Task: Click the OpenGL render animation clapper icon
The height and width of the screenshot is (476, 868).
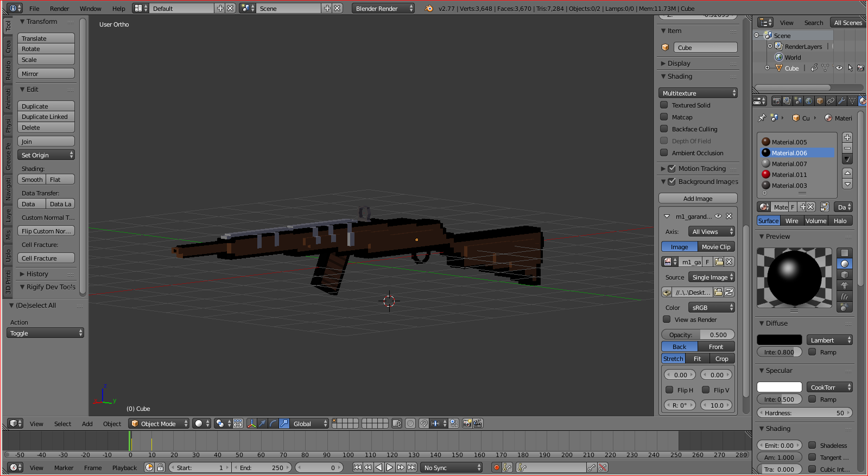Action: 478,423
